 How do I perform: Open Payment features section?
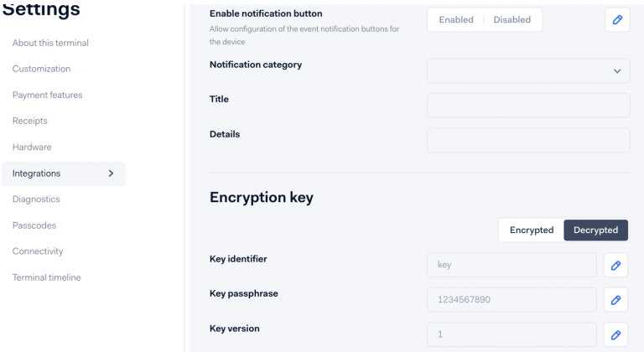[x=47, y=95]
